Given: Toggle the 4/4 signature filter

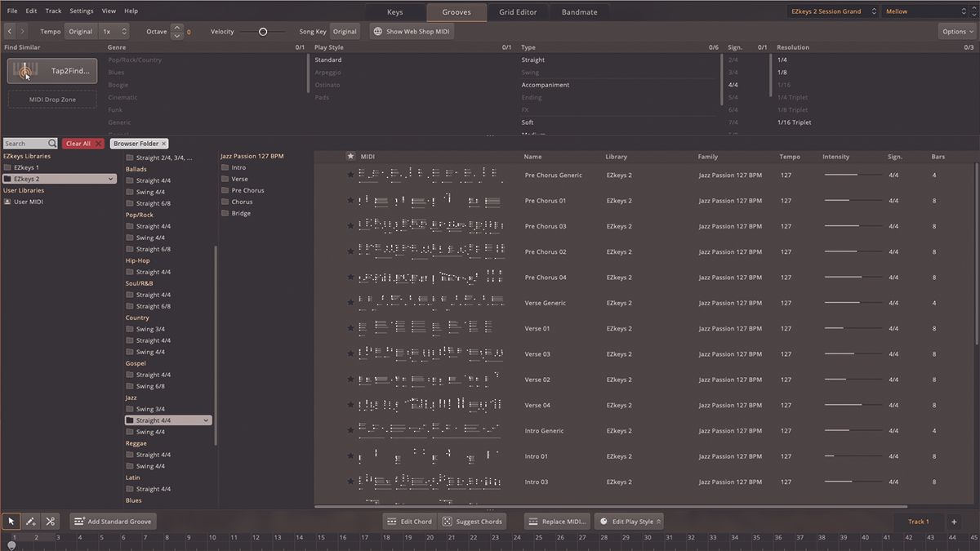Looking at the screenshot, I should [x=733, y=85].
